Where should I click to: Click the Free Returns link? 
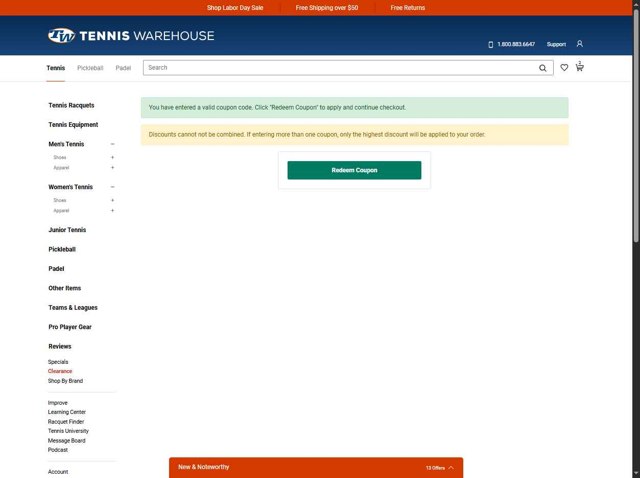(x=407, y=8)
